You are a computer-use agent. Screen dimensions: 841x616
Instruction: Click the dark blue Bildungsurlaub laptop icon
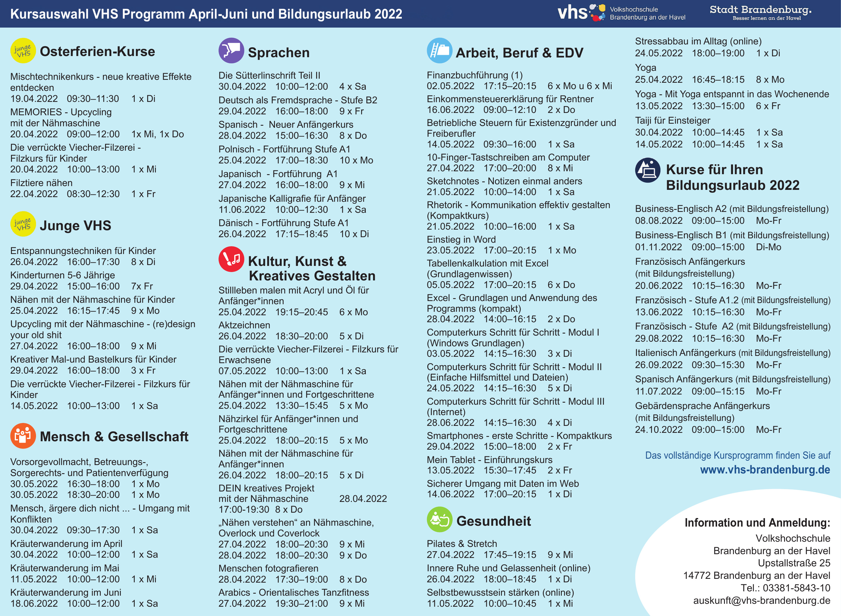648,170
